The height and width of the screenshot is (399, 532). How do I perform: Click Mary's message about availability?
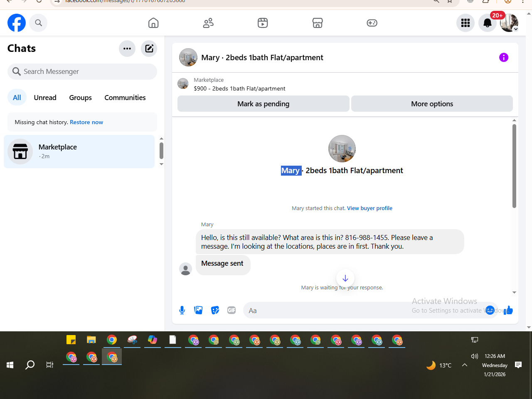(x=330, y=242)
